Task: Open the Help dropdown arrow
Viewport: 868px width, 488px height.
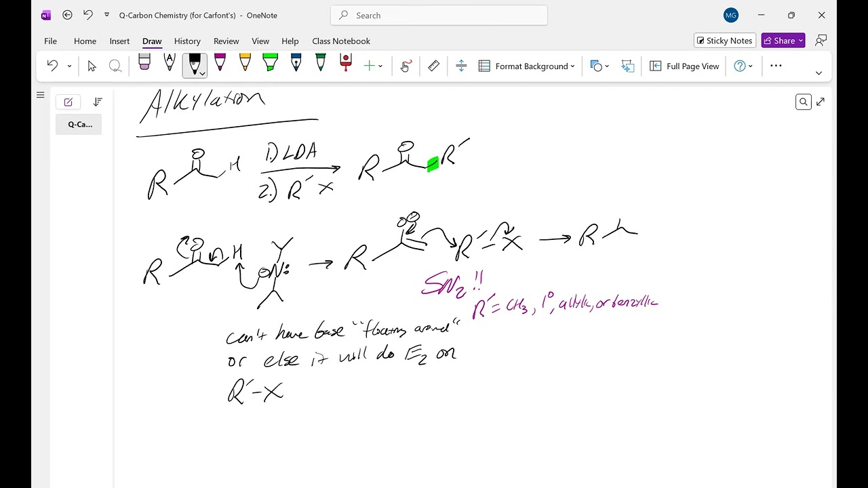Action: tap(751, 66)
